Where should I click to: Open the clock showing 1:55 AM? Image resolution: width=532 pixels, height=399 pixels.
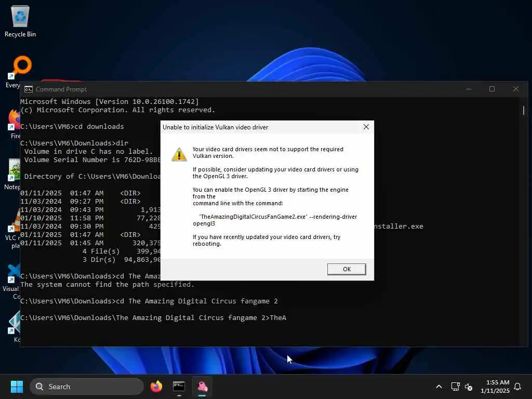(x=495, y=387)
